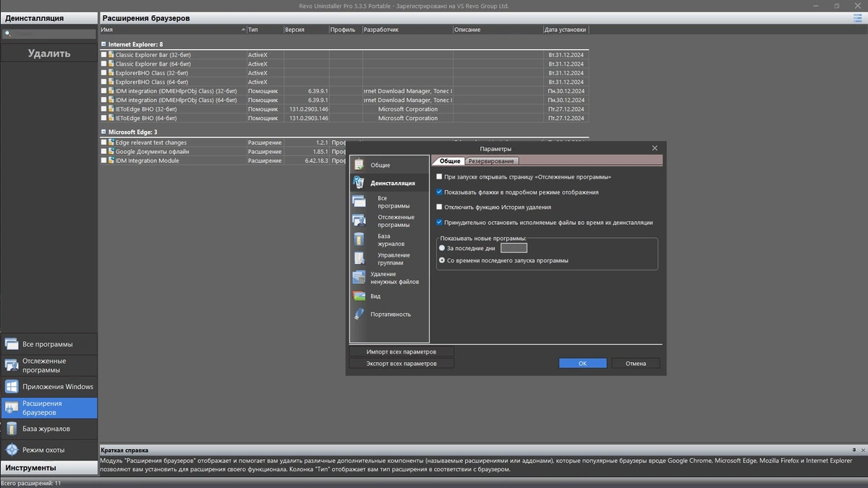Tick checkbox for Classic Explorer Bar (64-бит)
Screen dimensions: 868x488
tap(103, 64)
